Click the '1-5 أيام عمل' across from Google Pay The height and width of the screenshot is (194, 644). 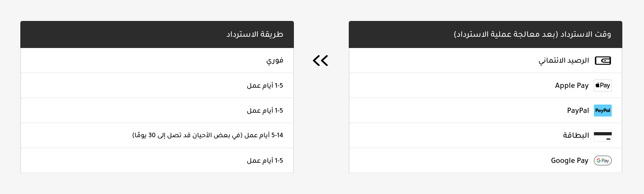(x=265, y=161)
